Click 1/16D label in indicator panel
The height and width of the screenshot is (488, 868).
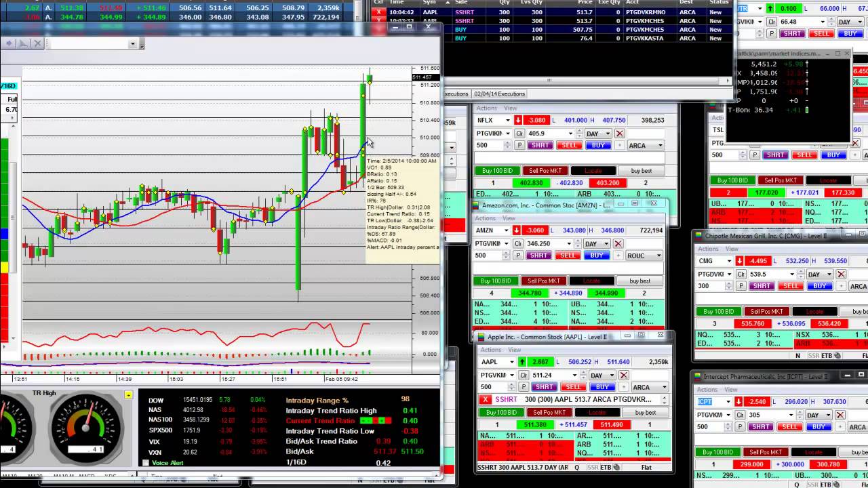(x=296, y=463)
